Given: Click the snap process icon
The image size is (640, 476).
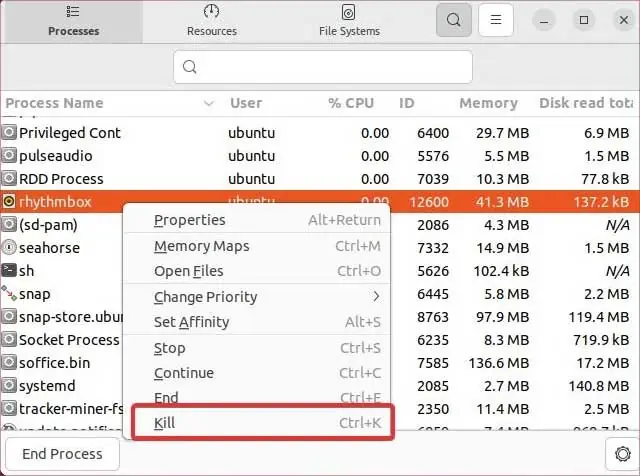Looking at the screenshot, I should [x=9, y=294].
